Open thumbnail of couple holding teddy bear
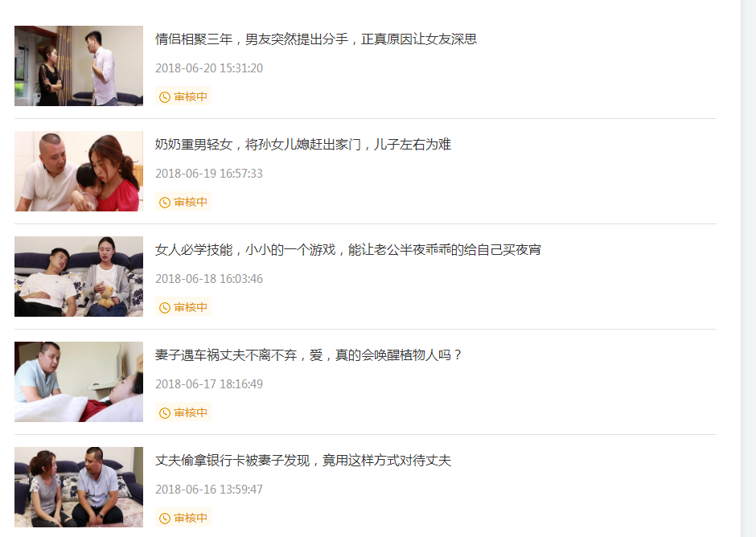This screenshot has height=537, width=756. 79,277
